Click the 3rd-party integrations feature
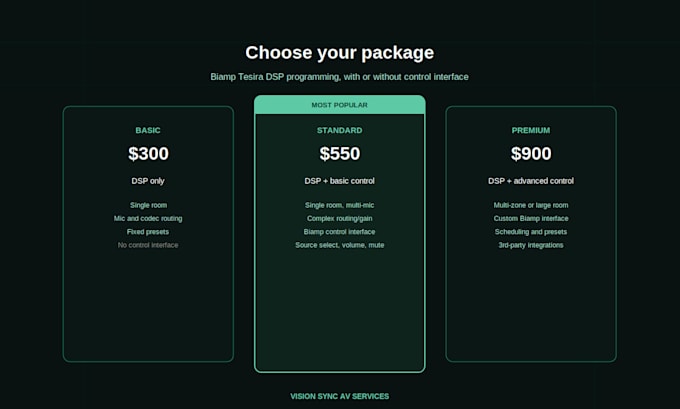This screenshot has height=409, width=680. [x=531, y=245]
